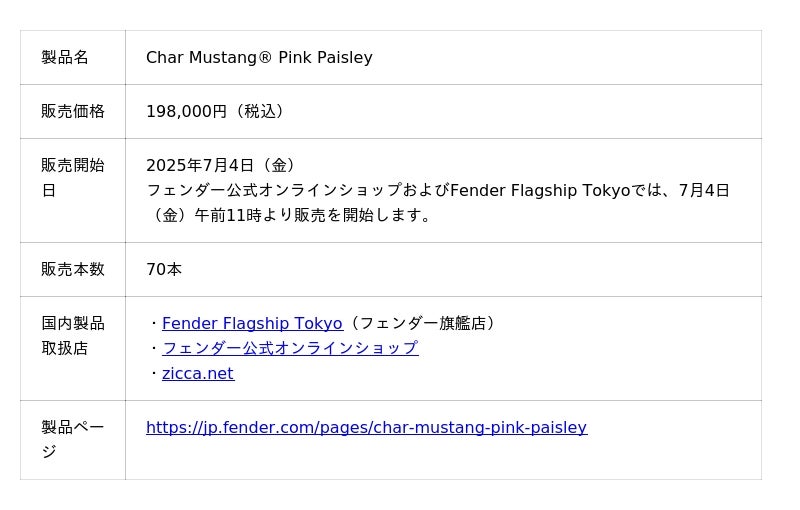Click the （フェンダー旗艦店） text after the link
Image resolution: width=800 pixels, height=510 pixels.
[x=423, y=323]
